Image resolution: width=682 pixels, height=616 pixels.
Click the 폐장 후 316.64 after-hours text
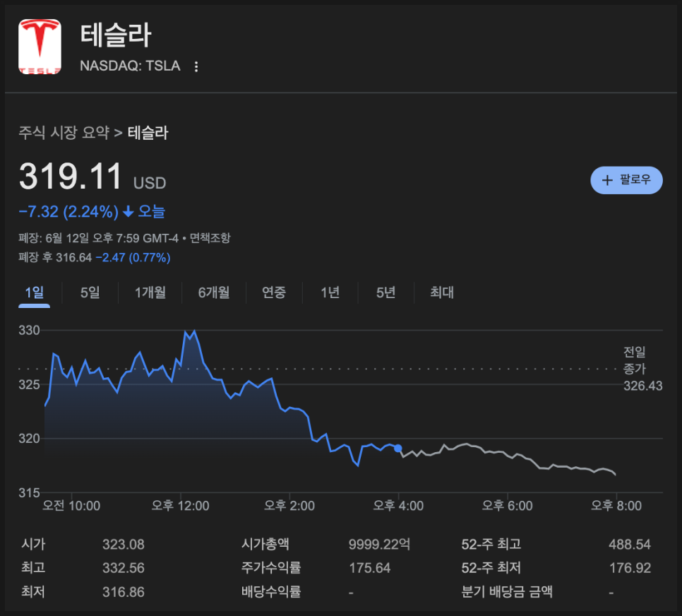[x=55, y=258]
